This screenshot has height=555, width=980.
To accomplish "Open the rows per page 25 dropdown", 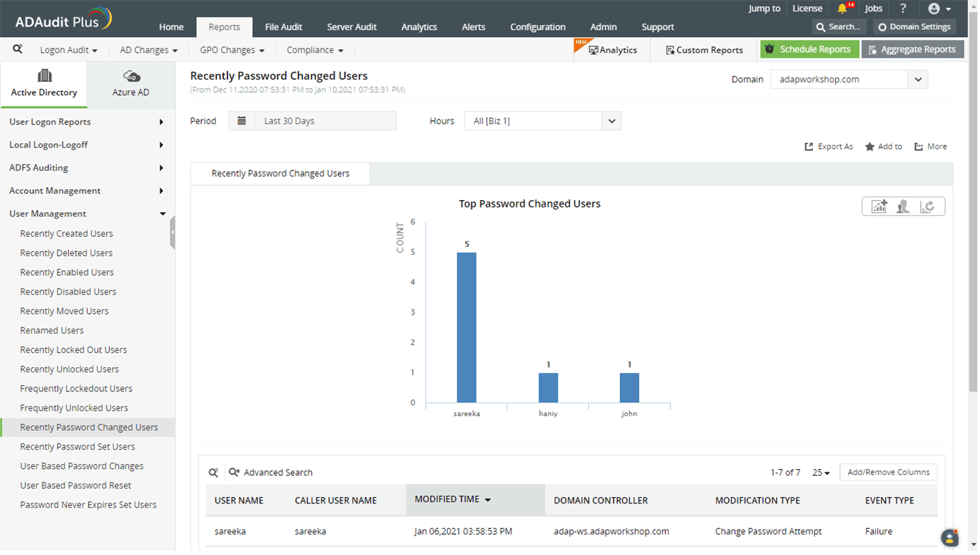I will 821,472.
